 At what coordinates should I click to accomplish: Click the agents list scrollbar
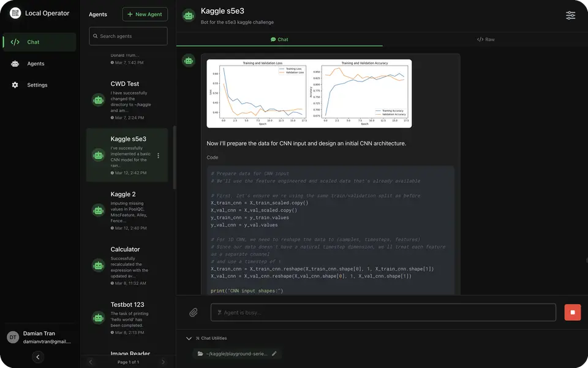click(174, 158)
